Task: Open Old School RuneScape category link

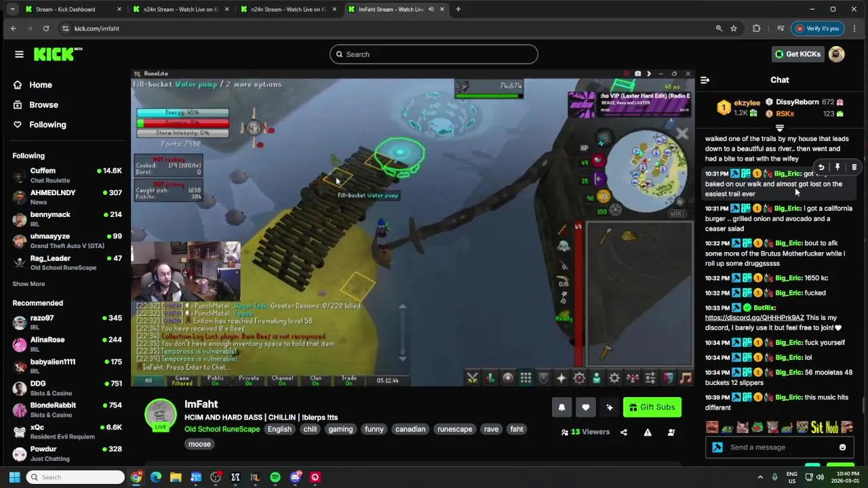Action: pyautogui.click(x=222, y=429)
